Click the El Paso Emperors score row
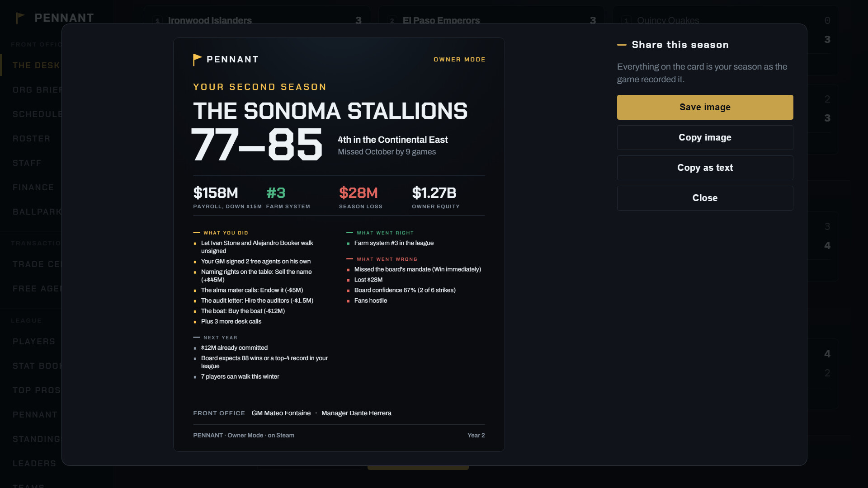 492,20
